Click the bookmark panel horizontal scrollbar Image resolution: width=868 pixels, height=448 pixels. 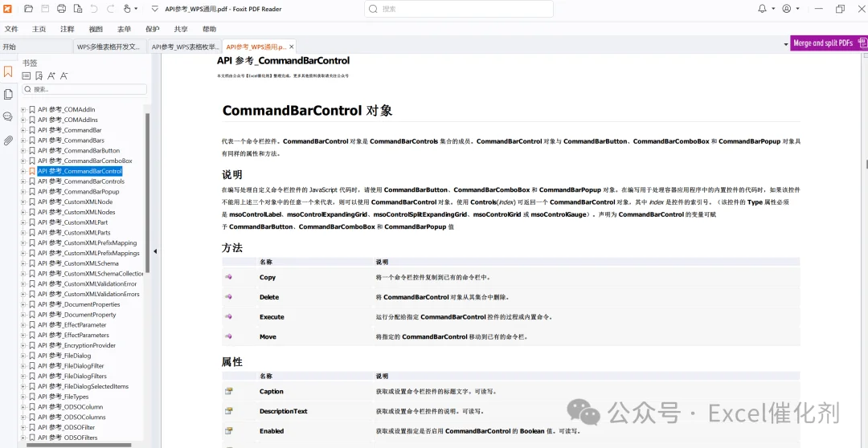pos(79,445)
